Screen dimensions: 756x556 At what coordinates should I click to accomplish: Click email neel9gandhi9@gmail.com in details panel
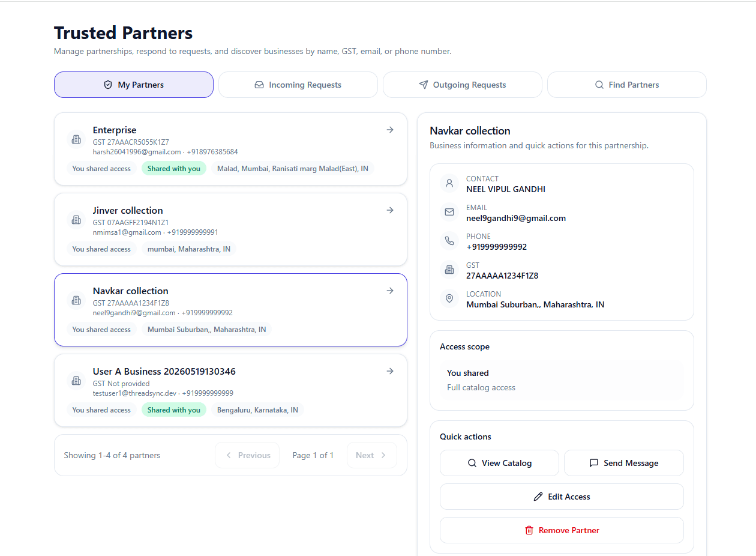516,218
